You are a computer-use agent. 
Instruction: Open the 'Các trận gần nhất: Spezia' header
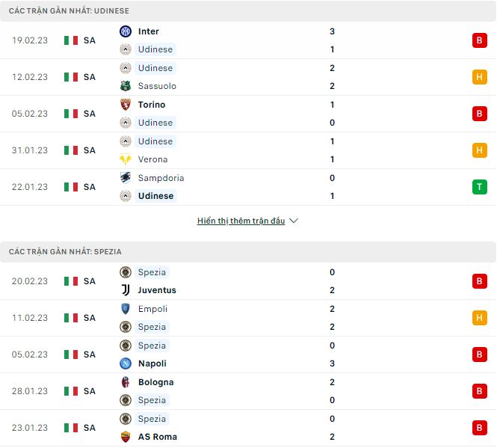65,252
